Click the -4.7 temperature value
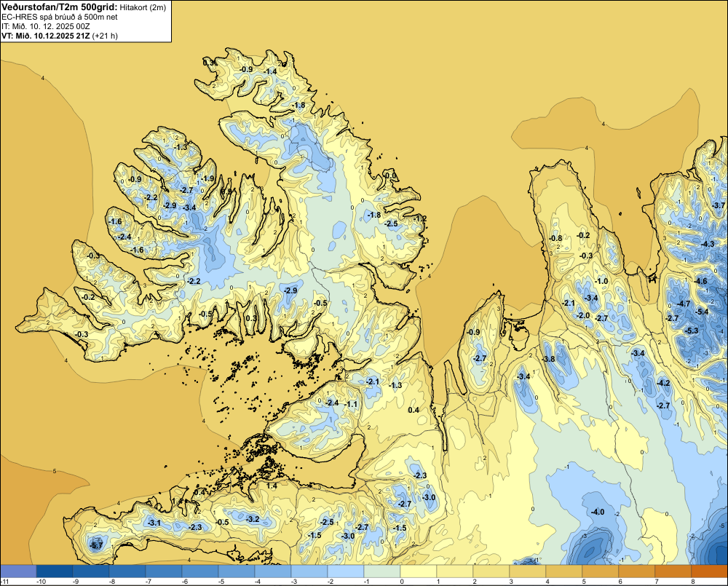This screenshot has height=586, width=728. 684,304
